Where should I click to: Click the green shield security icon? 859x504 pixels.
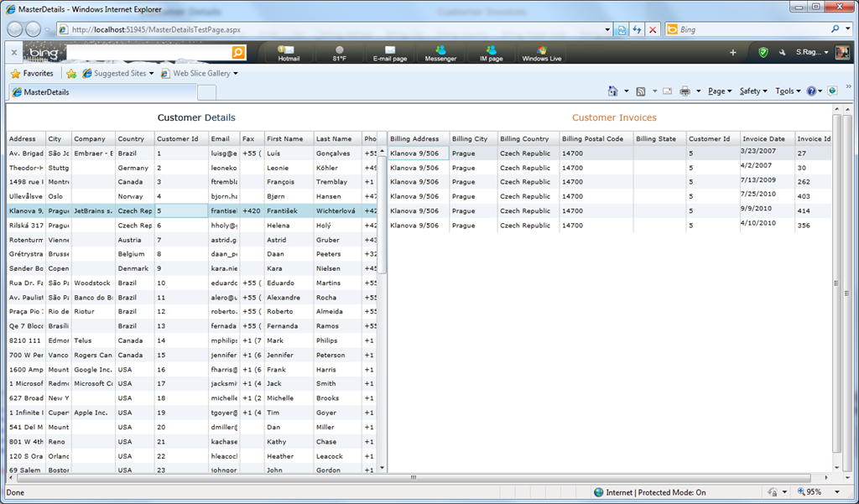[763, 53]
